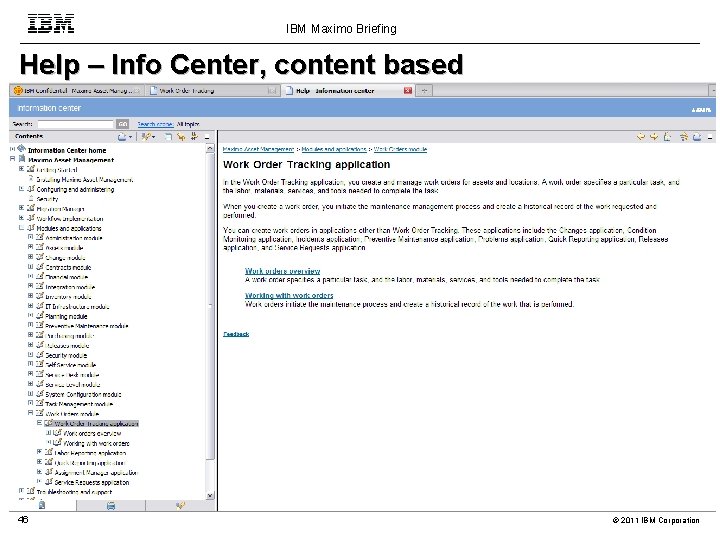Click Print page icon in topic toolbar
Viewport: 720px width, 540px height.
(x=697, y=136)
